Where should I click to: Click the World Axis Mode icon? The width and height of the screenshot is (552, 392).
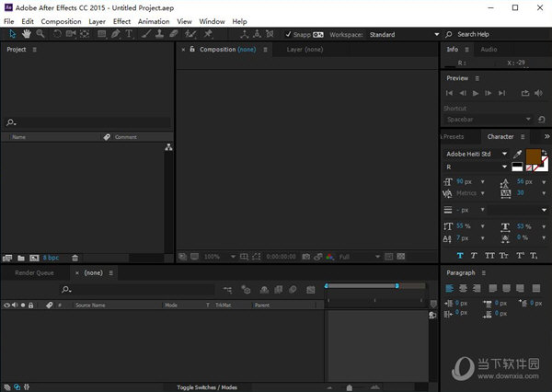pyautogui.click(x=258, y=34)
